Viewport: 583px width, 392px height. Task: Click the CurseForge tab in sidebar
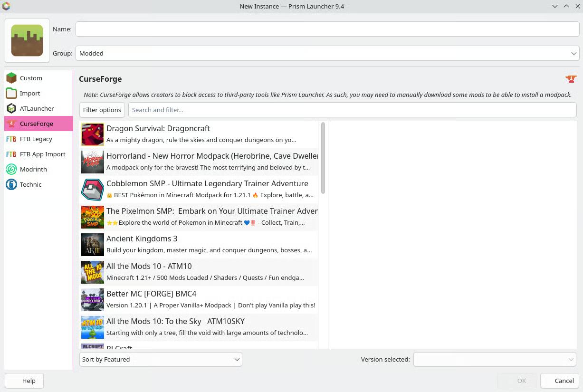coord(37,124)
